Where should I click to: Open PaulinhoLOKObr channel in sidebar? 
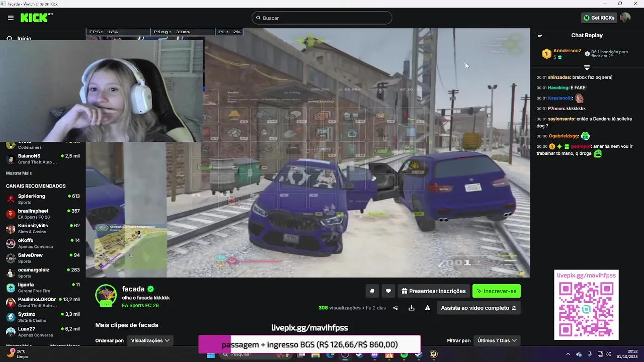click(43, 302)
